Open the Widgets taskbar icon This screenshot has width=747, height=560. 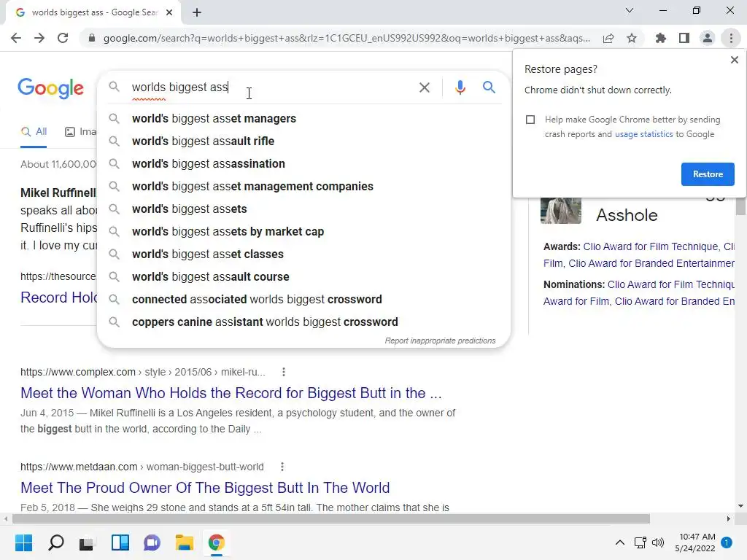click(x=120, y=542)
